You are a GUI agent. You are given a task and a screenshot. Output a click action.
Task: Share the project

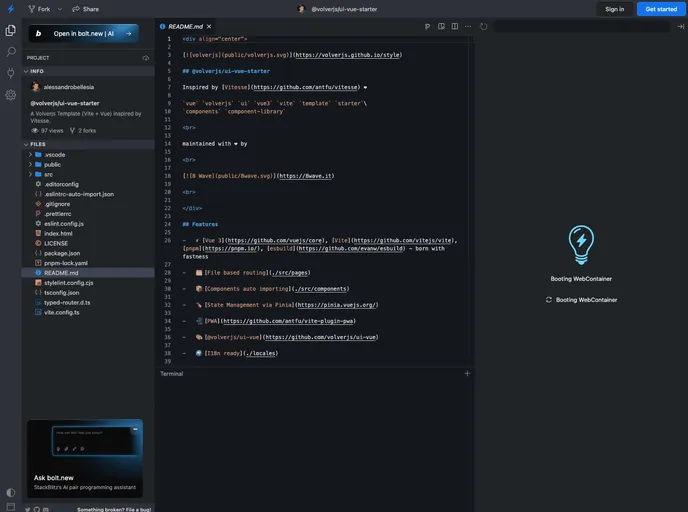(x=86, y=9)
